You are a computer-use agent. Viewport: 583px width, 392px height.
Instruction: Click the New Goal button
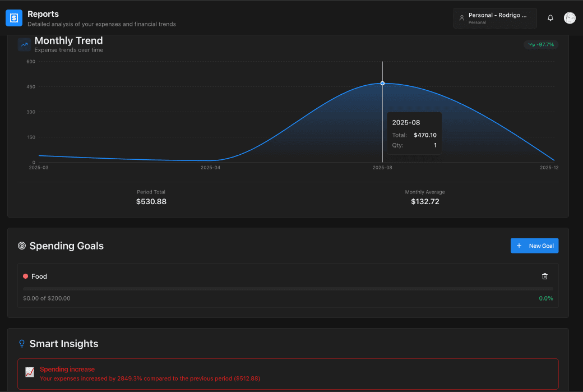coord(534,246)
